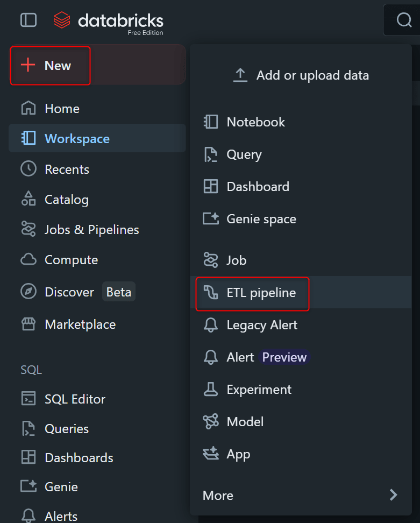Viewport: 420px width, 523px height.
Task: Select Notebook from the New menu
Action: pyautogui.click(x=255, y=122)
